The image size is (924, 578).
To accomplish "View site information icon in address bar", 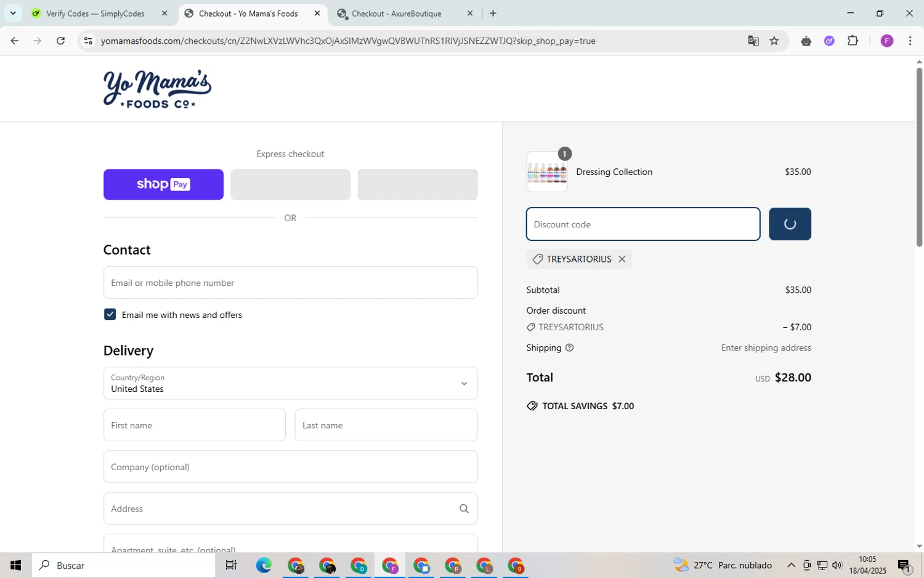I will tap(88, 41).
